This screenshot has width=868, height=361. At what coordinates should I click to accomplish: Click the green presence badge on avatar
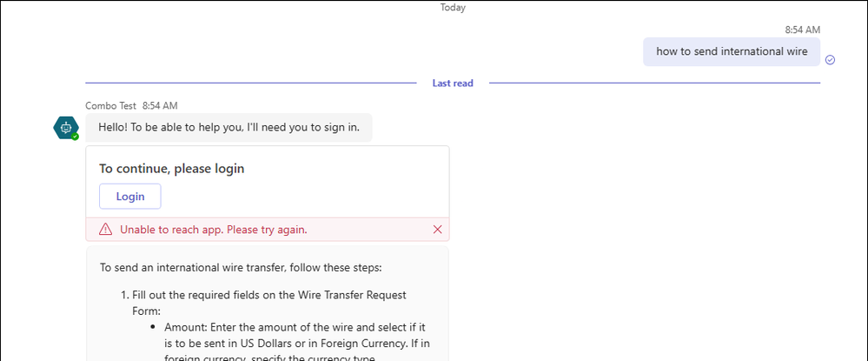point(75,137)
